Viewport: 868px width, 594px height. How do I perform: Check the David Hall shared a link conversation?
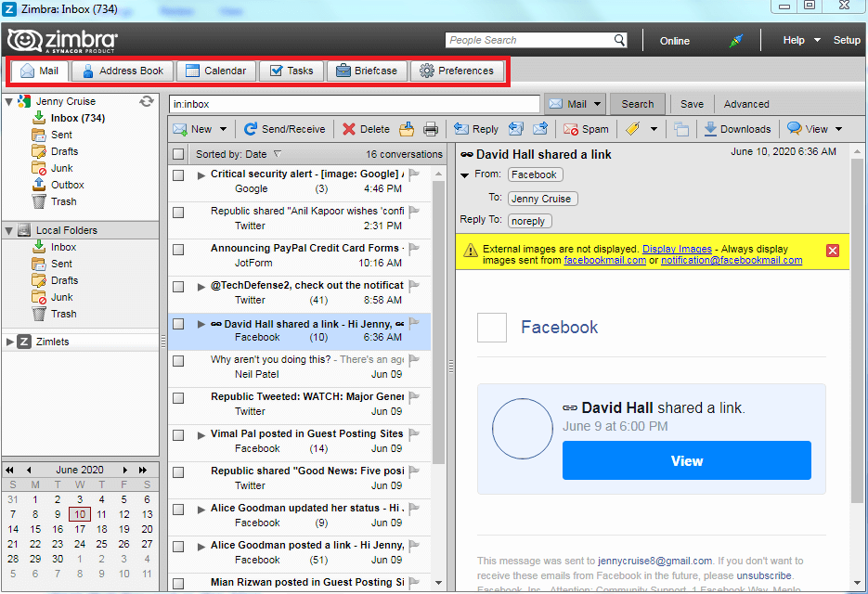point(178,324)
